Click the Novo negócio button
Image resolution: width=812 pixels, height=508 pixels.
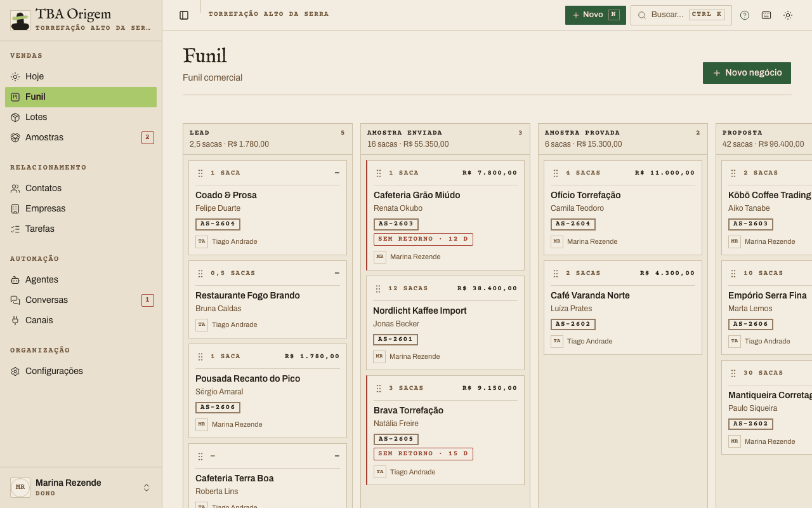tap(747, 73)
